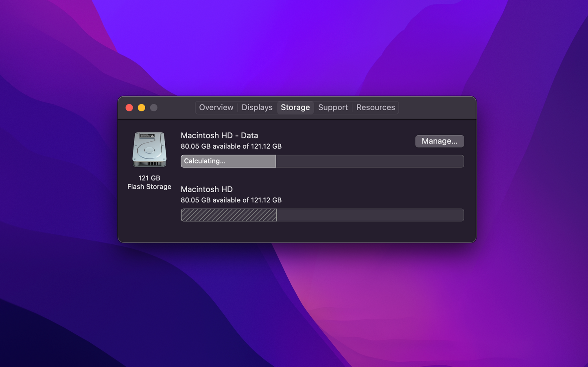Image resolution: width=588 pixels, height=367 pixels.
Task: Show the Resources tab
Action: pyautogui.click(x=375, y=108)
